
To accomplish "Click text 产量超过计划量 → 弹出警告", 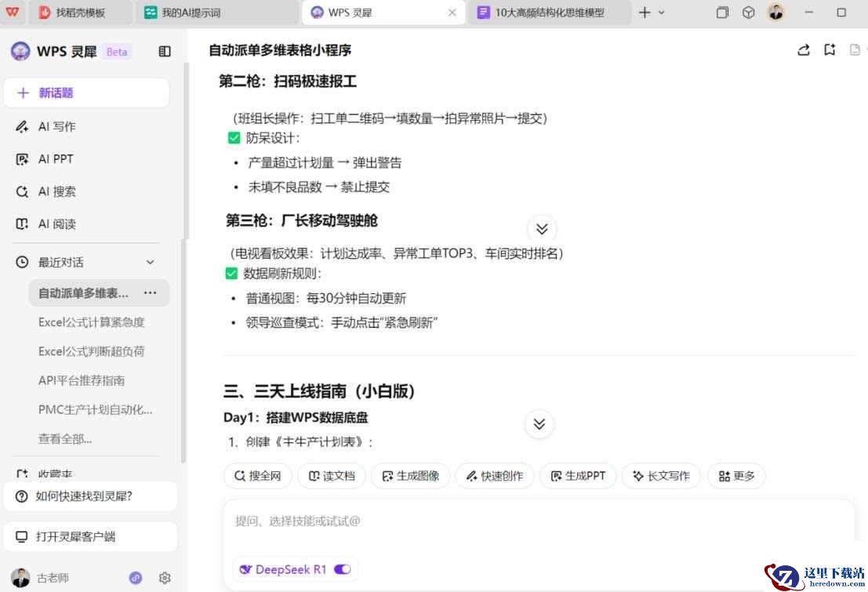I will [325, 163].
